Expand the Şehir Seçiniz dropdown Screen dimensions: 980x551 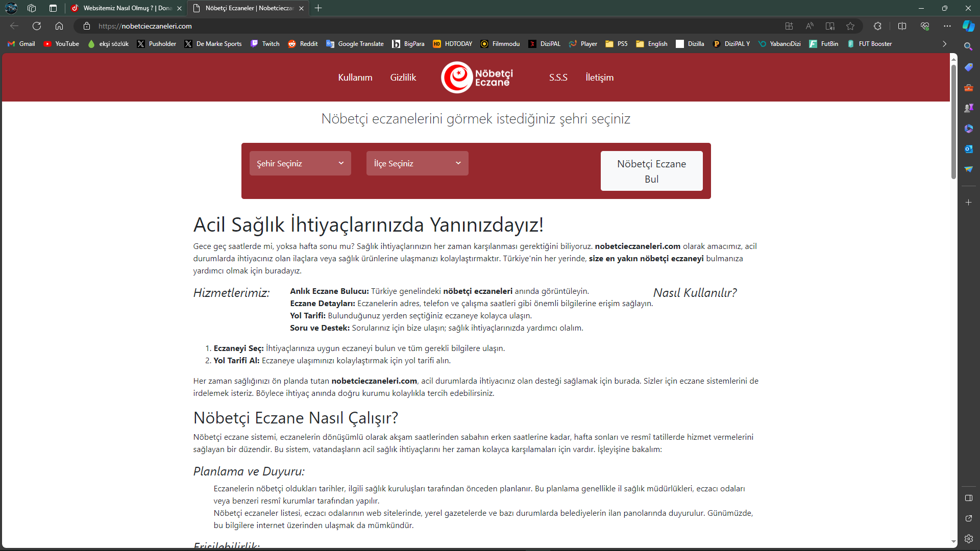(x=300, y=163)
